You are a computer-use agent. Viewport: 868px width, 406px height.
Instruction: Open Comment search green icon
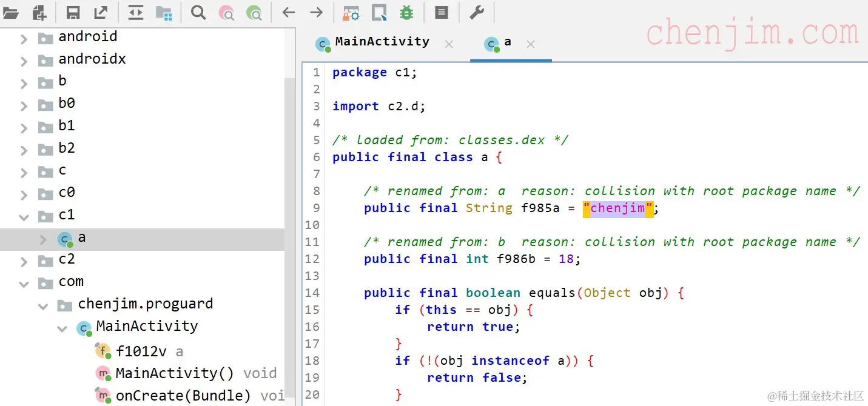coord(254,13)
